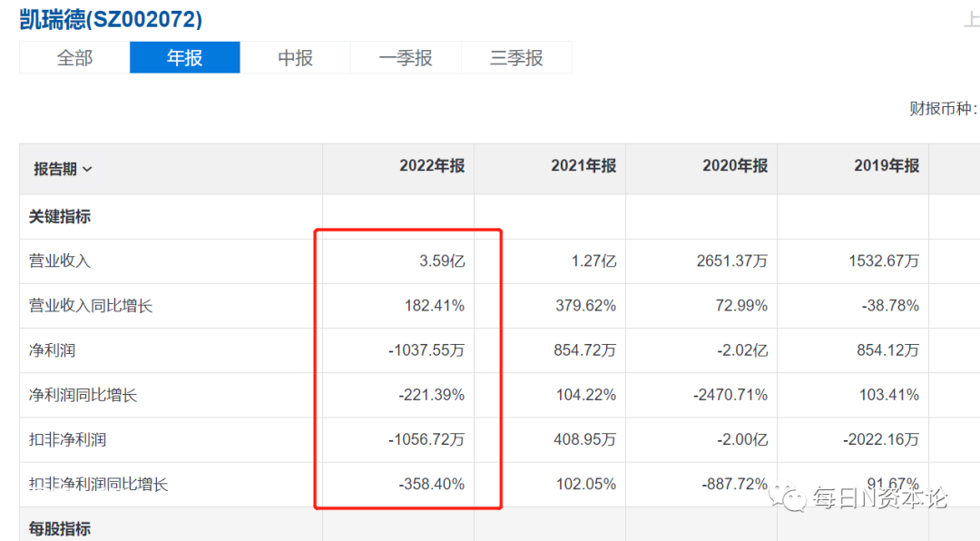Open the 三季报 tab
Image resolution: width=980 pixels, height=541 pixels.
click(x=516, y=57)
